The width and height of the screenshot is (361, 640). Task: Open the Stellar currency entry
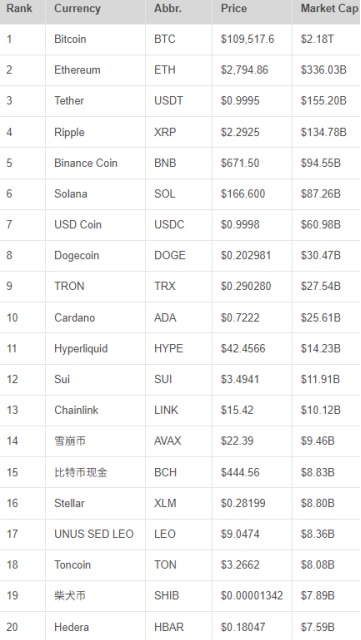69,503
